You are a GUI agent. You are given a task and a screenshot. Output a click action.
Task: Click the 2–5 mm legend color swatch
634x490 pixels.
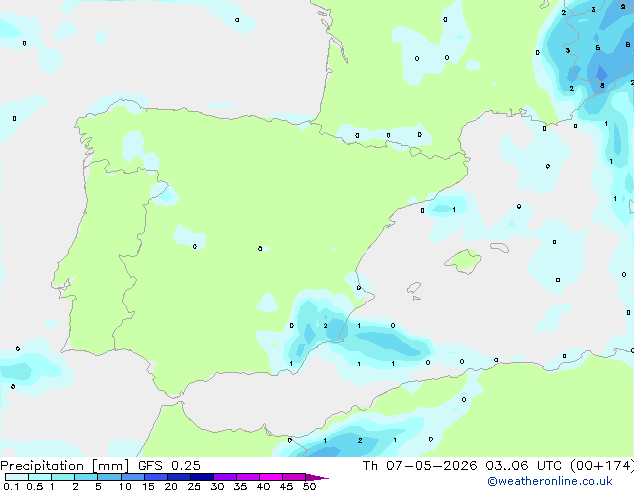(x=86, y=477)
